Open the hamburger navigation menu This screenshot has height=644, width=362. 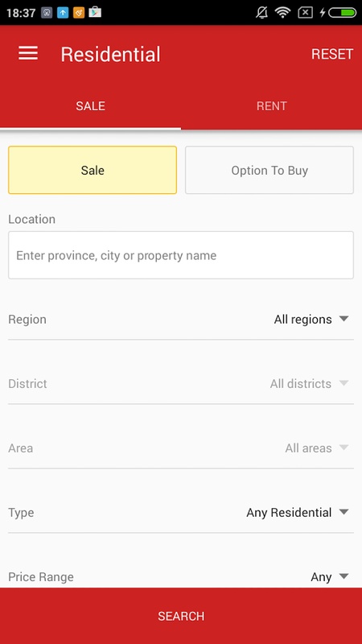point(28,53)
